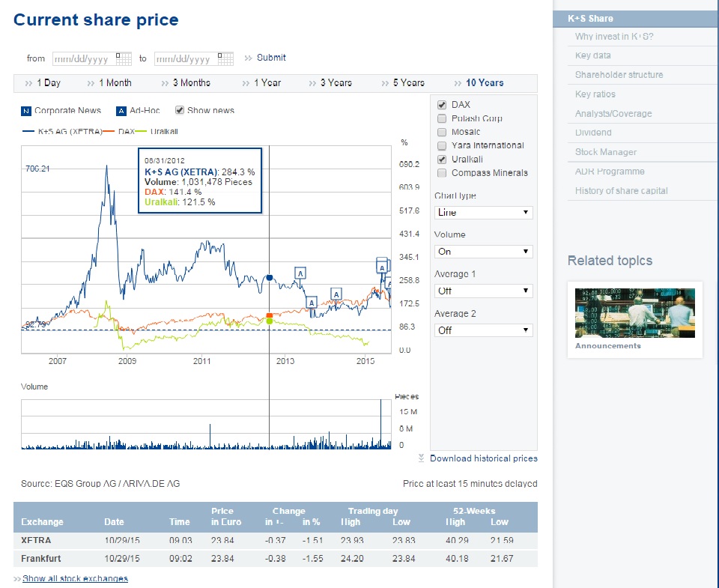Click the Ad-Hoc marker near 2014 on chart
The width and height of the screenshot is (719, 588).
tap(336, 294)
